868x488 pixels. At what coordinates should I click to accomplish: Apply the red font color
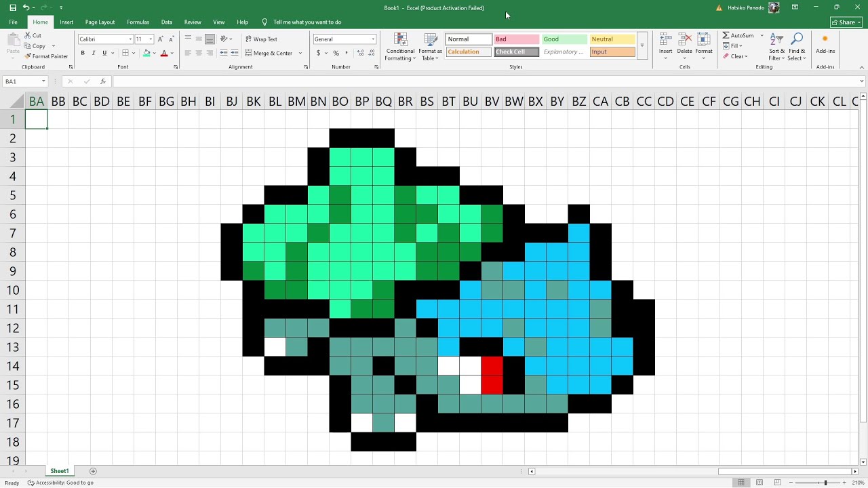coord(164,53)
